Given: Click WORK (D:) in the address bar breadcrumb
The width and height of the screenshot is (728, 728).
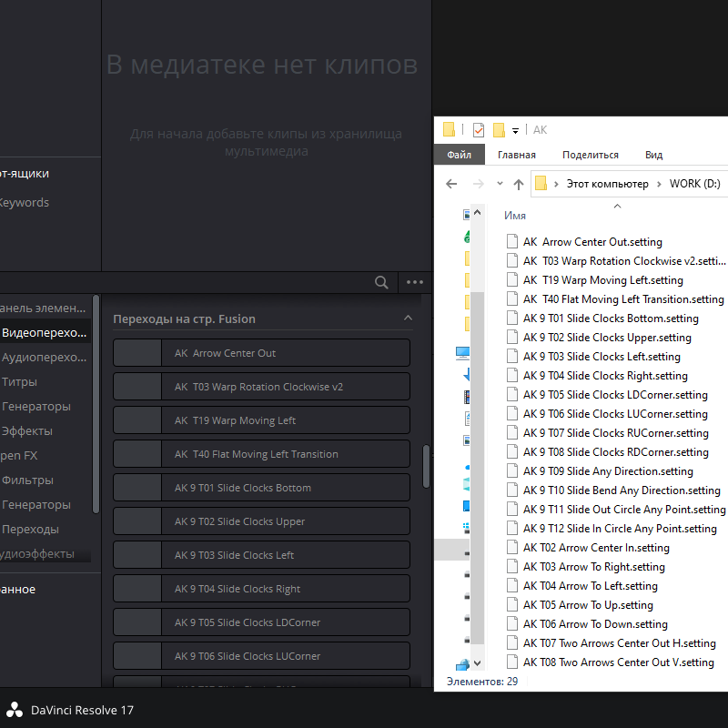Looking at the screenshot, I should (694, 183).
